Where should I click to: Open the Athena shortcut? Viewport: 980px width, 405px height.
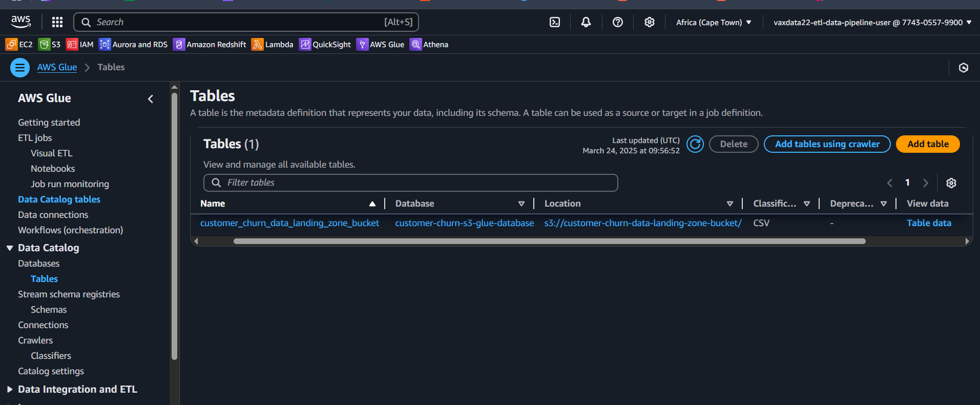click(429, 45)
